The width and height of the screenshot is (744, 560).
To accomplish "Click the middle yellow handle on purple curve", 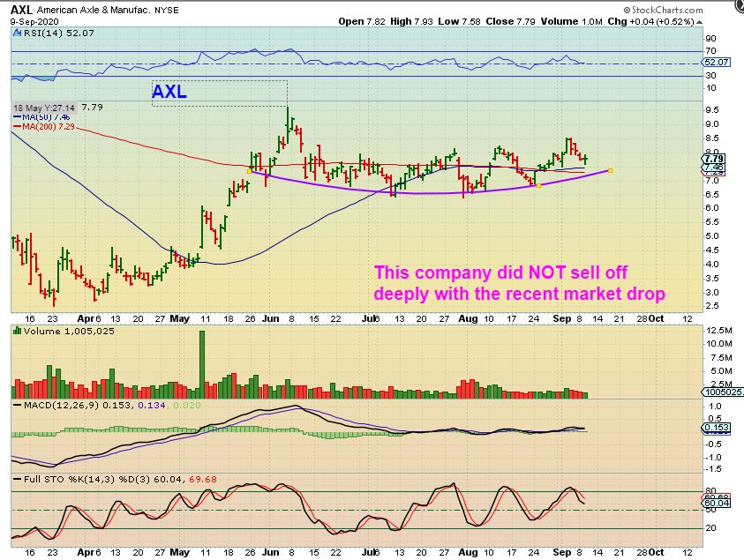I will (x=538, y=185).
